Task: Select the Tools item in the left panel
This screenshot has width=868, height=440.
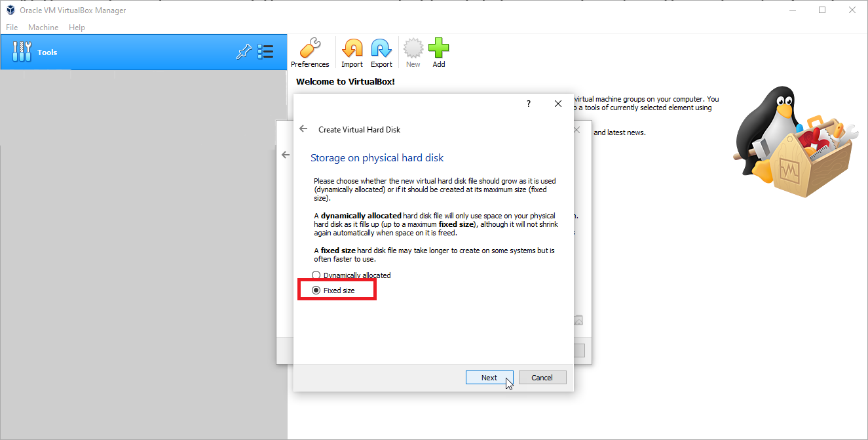Action: tap(143, 52)
